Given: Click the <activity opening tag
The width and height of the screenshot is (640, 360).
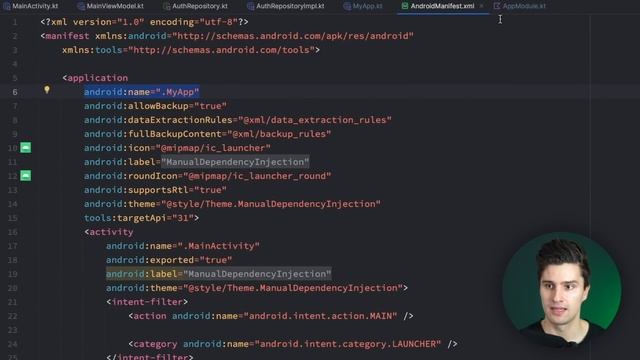Looking at the screenshot, I should pos(109,232).
